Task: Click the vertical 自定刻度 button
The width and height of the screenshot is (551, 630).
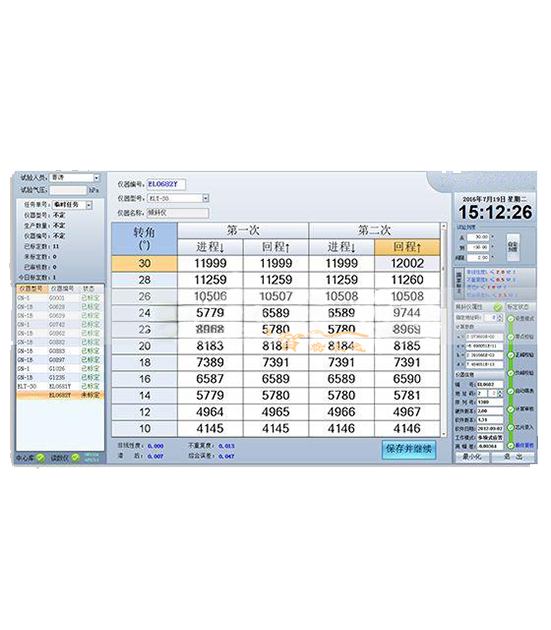Action: click(x=513, y=247)
